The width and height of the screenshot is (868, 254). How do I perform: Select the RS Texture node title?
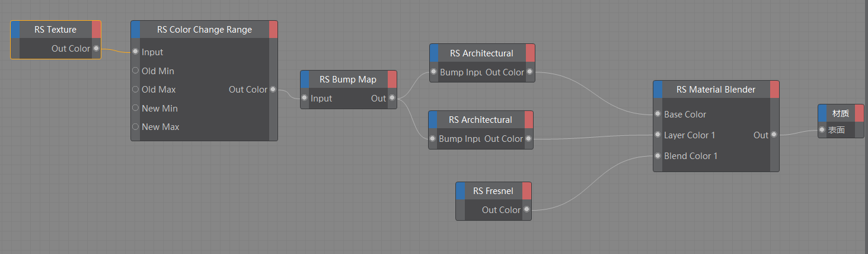pyautogui.click(x=55, y=30)
